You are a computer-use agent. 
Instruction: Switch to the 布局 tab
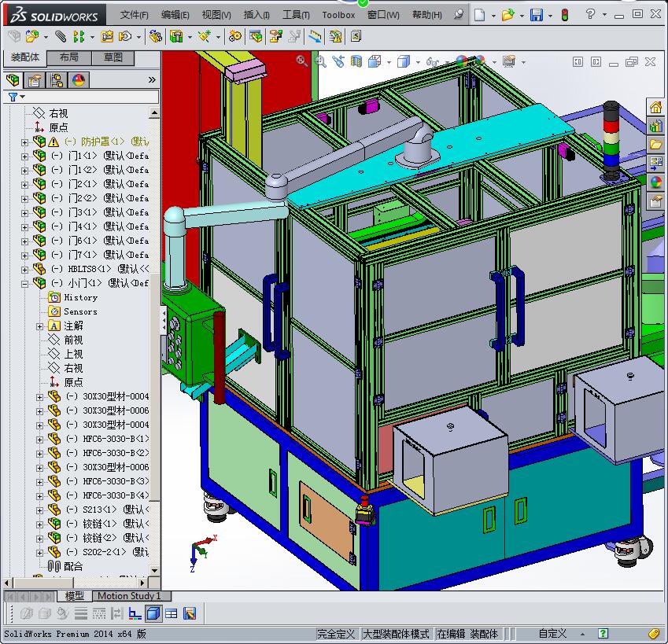(x=68, y=57)
